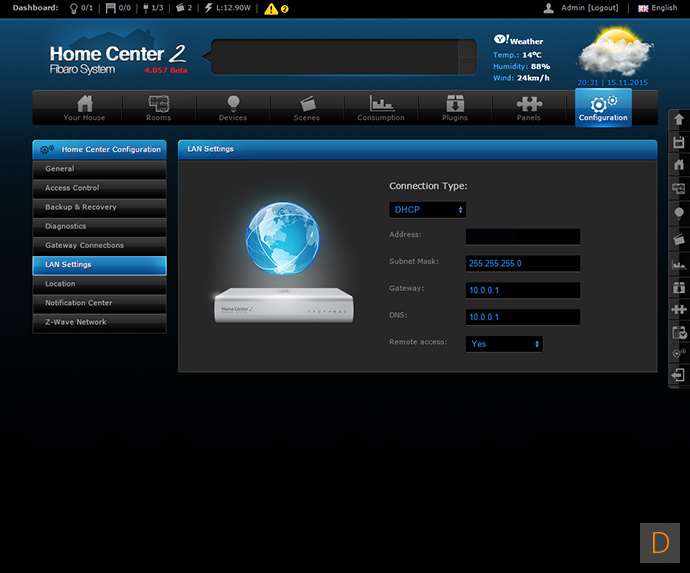Select the Configuration tab
This screenshot has height=573, width=690.
coord(603,108)
